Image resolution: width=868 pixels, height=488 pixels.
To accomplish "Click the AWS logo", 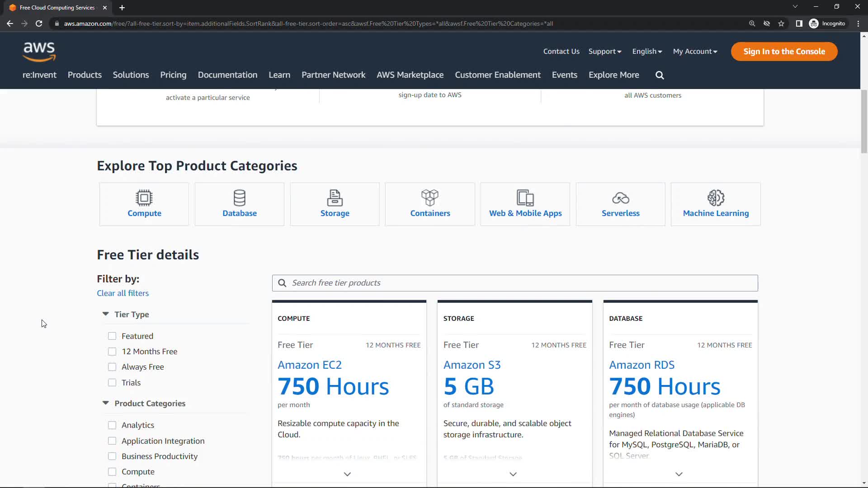I will tap(39, 52).
